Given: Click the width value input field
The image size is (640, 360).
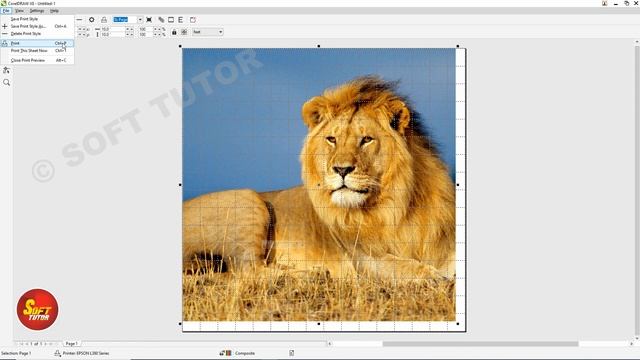Looking at the screenshot, I should pyautogui.click(x=113, y=29).
